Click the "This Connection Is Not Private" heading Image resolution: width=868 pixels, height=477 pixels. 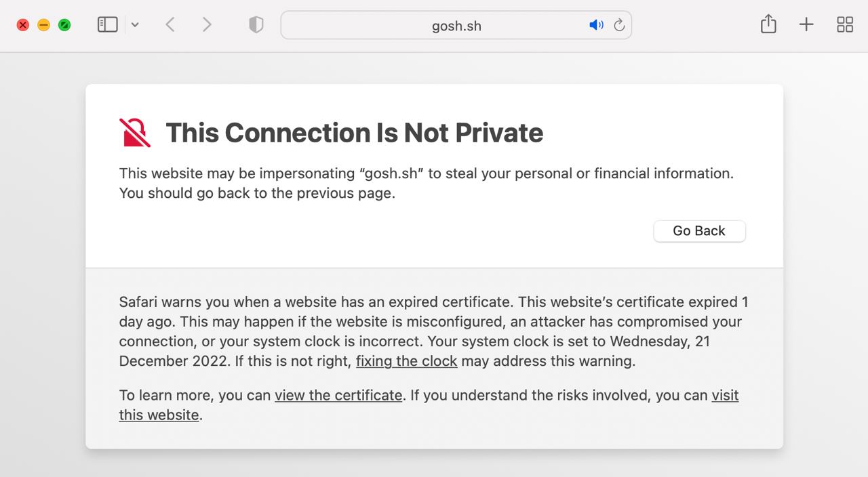[354, 133]
